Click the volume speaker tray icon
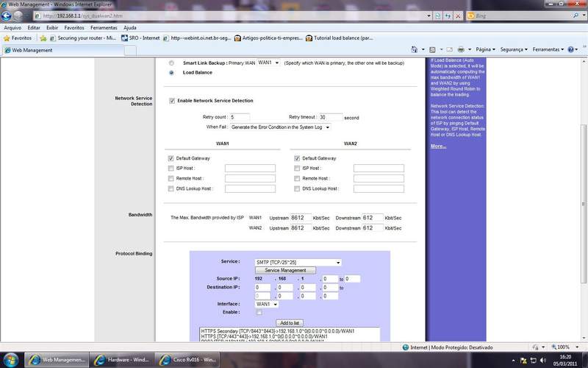Viewport: 588px width, 368px height. pyautogui.click(x=543, y=361)
